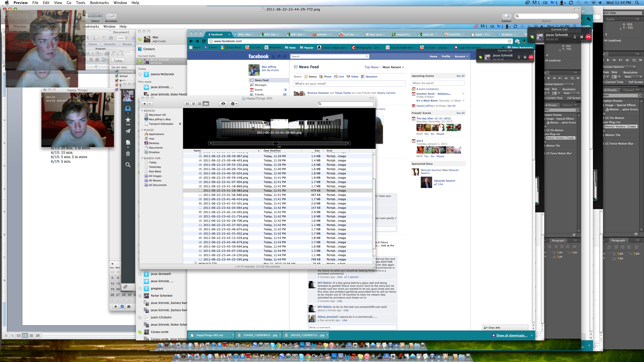The height and width of the screenshot is (362, 644).
Task: Open the Go menu in the top menu bar
Action: click(x=69, y=3)
